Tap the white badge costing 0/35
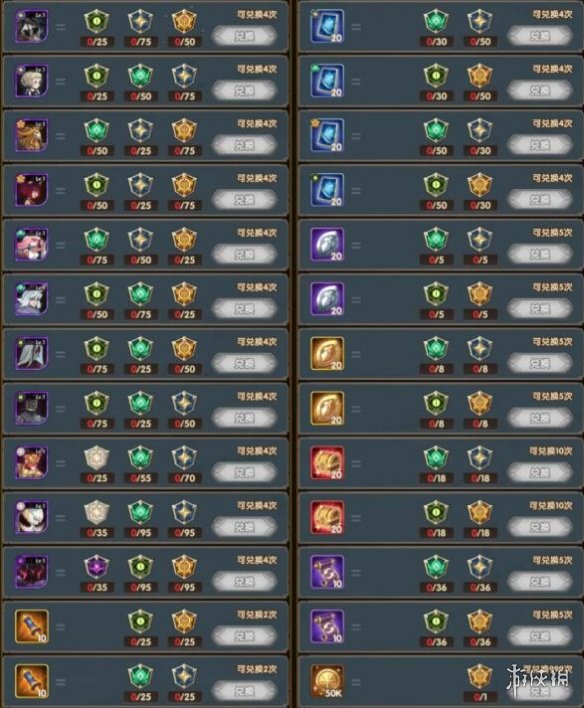This screenshot has height=708, width=584. tap(97, 512)
